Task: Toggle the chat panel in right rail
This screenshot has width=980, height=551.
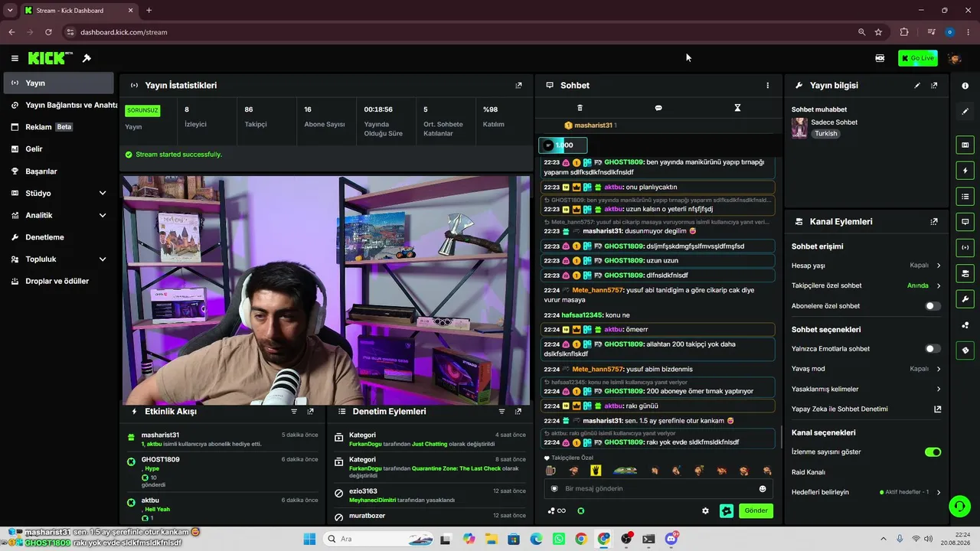Action: pos(965,222)
